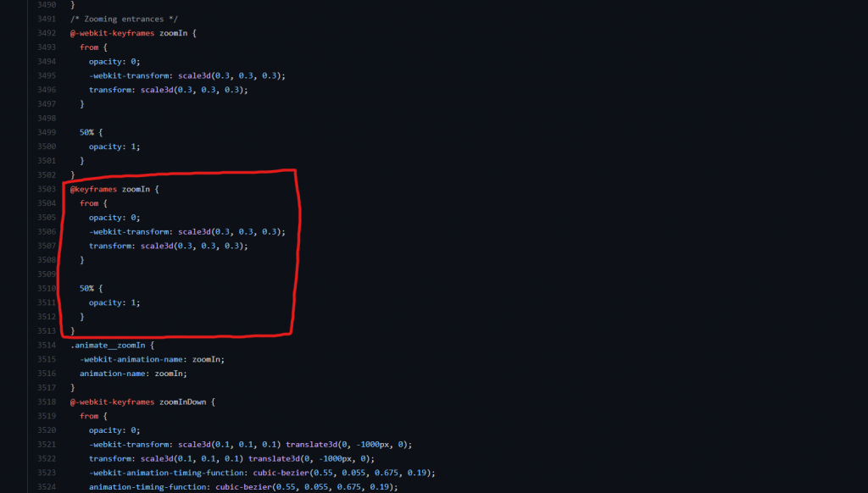
Task: Select line number 3514
Action: [47, 345]
